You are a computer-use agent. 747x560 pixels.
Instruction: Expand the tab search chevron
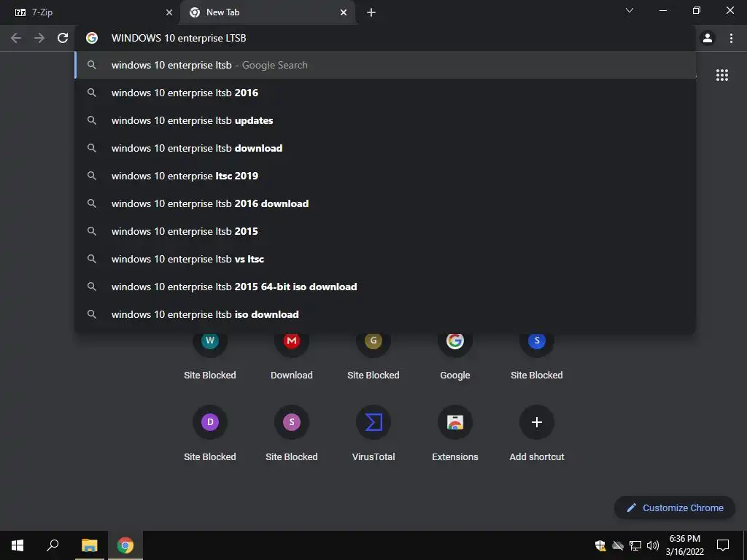click(x=630, y=10)
